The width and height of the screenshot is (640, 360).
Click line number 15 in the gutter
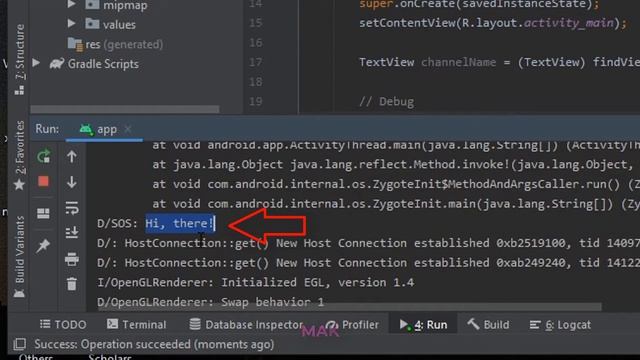coord(256,22)
